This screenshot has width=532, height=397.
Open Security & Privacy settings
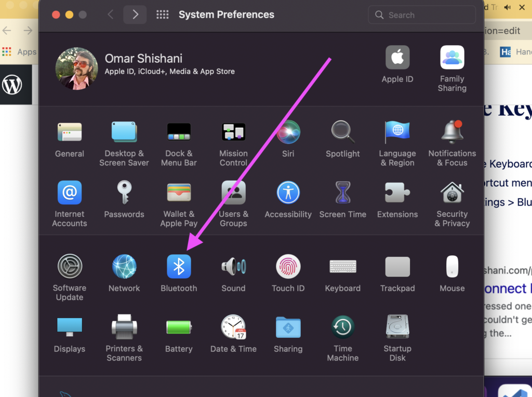(x=451, y=193)
